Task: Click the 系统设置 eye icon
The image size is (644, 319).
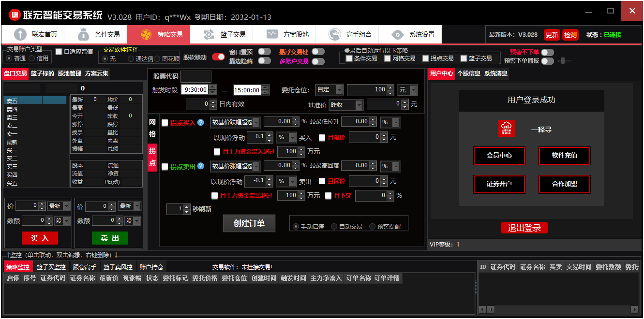Action: click(x=398, y=34)
